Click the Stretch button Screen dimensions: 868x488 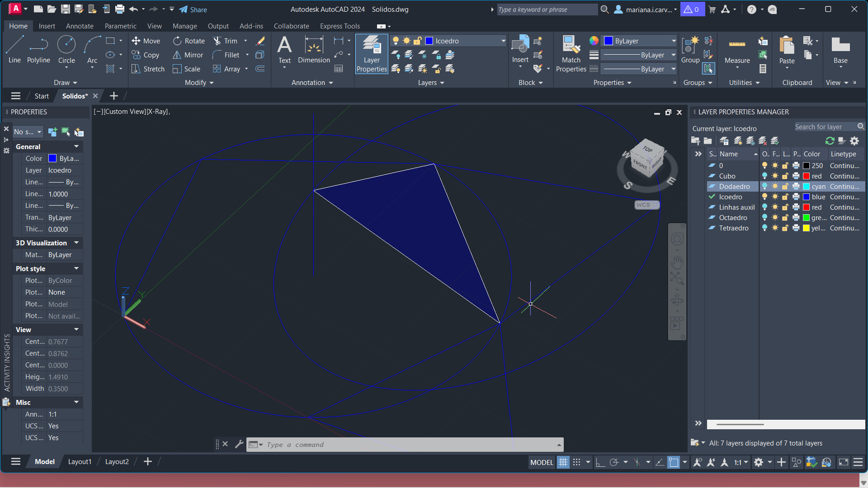coord(148,69)
